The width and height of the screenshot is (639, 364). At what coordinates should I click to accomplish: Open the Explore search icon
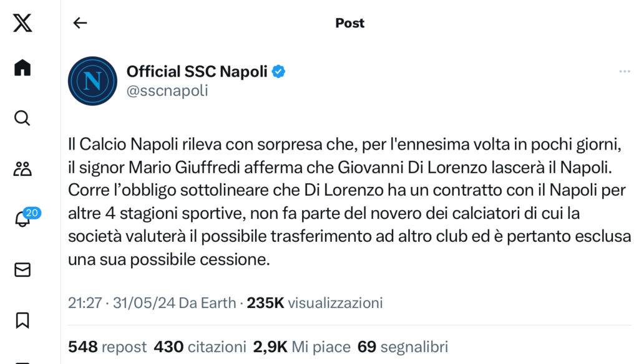coord(22,118)
